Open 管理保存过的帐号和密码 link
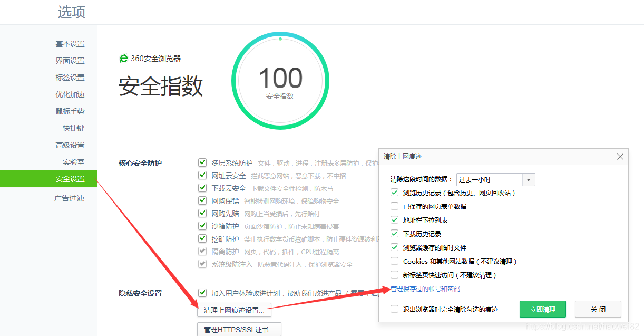 coord(425,289)
